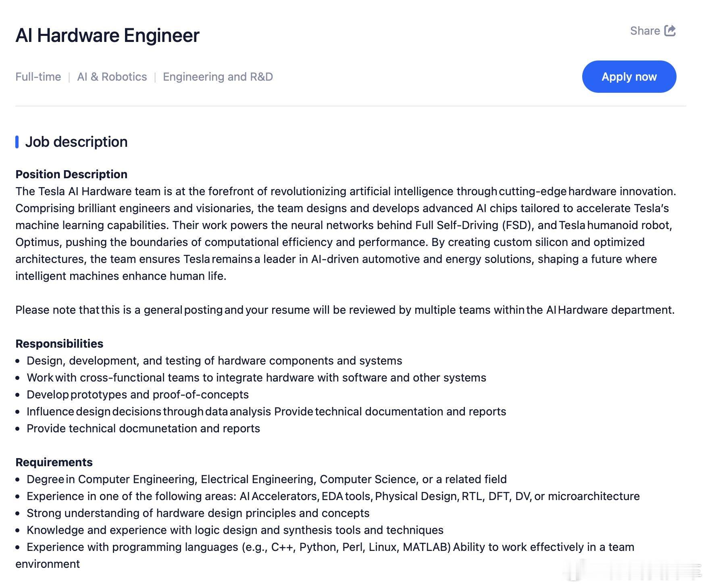Screen dimensions: 708x588
Task: Click the 'Provide technical docmunetation and reports' line
Action: pos(143,428)
